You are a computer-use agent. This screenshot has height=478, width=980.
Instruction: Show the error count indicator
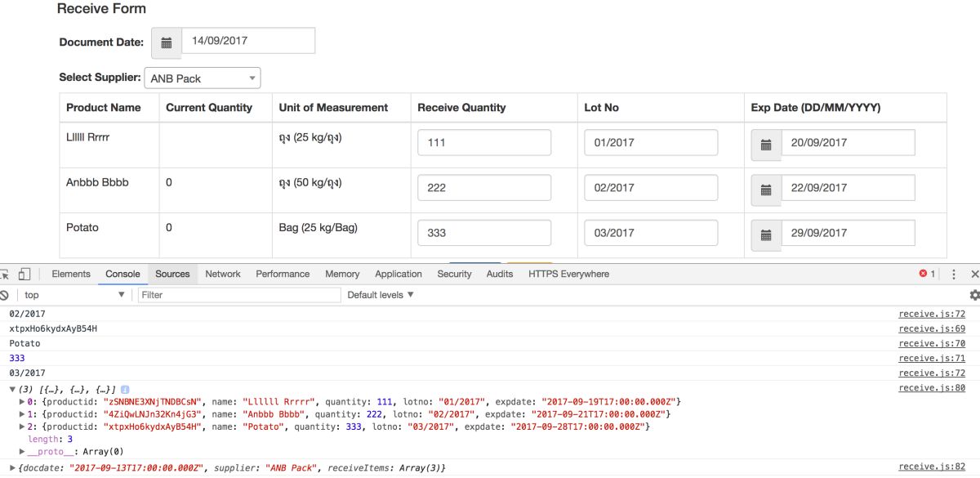pos(927,274)
